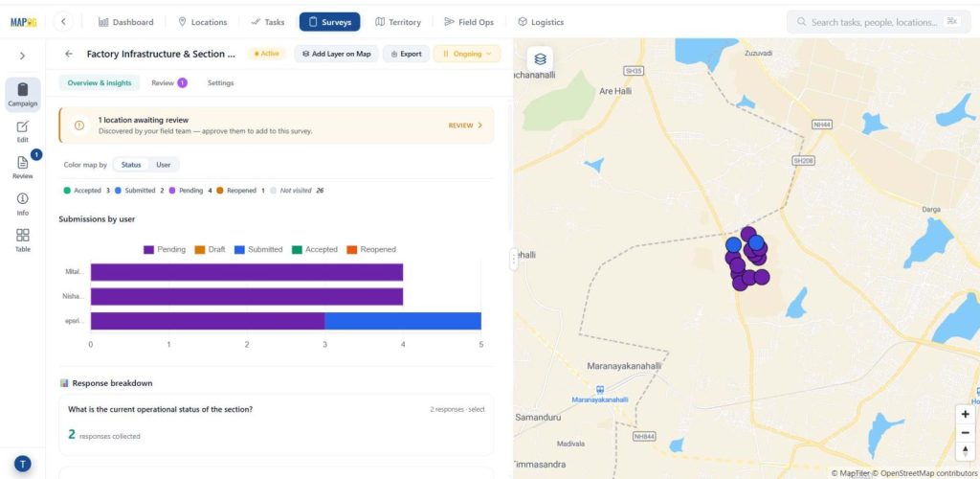Open the Field Ops menu
The width and height of the screenshot is (980, 479).
469,22
